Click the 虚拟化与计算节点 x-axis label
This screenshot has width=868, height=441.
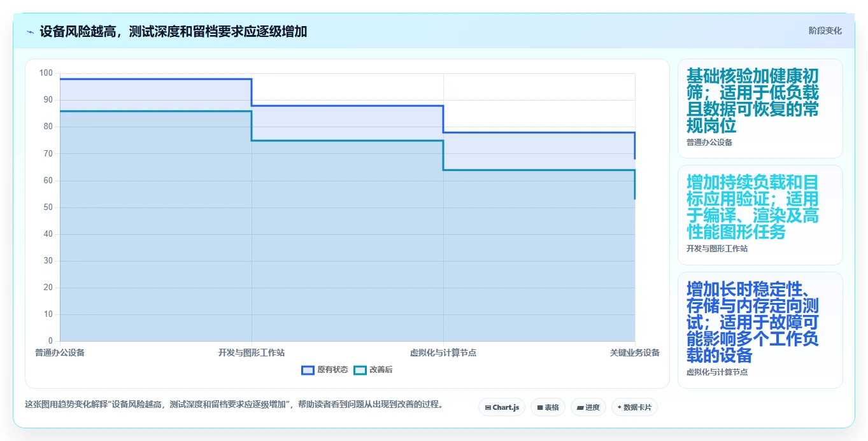point(443,353)
